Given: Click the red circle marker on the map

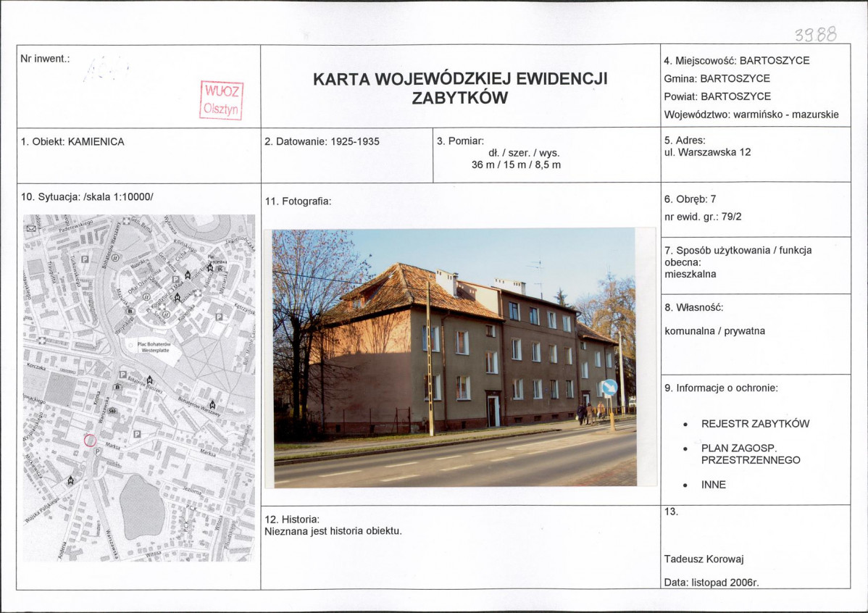Looking at the screenshot, I should [x=90, y=441].
